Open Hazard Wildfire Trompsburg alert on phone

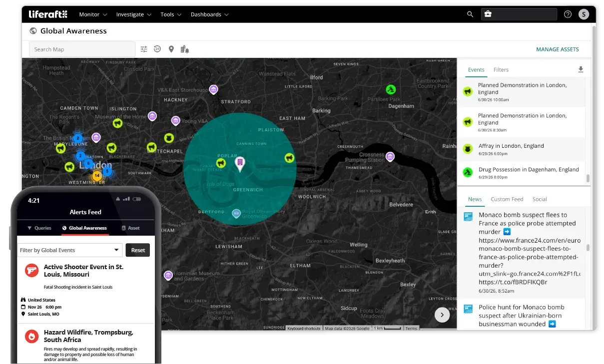pyautogui.click(x=86, y=344)
